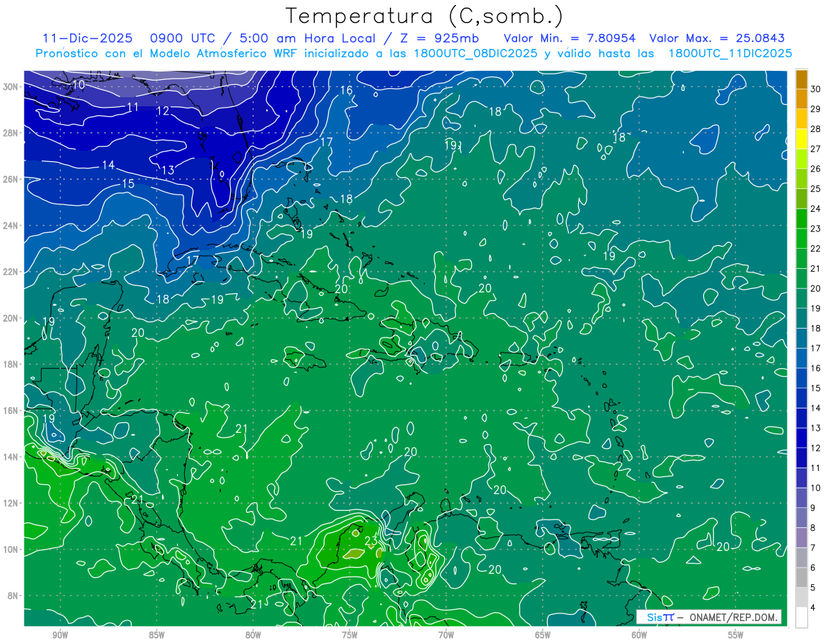Click the color scale value "27"

(x=816, y=149)
